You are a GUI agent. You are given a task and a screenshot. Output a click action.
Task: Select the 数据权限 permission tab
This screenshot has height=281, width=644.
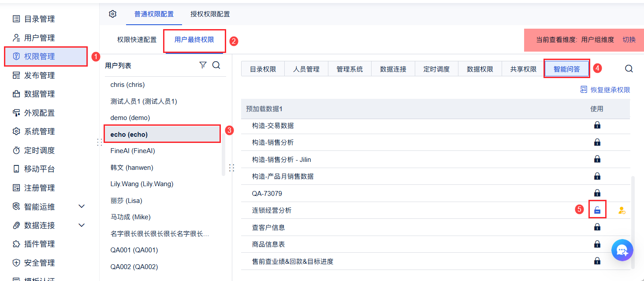click(480, 69)
